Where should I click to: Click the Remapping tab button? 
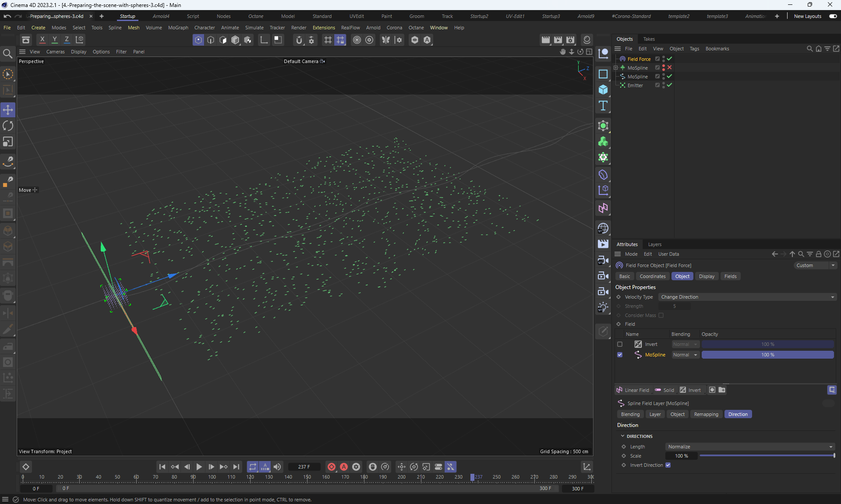(706, 414)
